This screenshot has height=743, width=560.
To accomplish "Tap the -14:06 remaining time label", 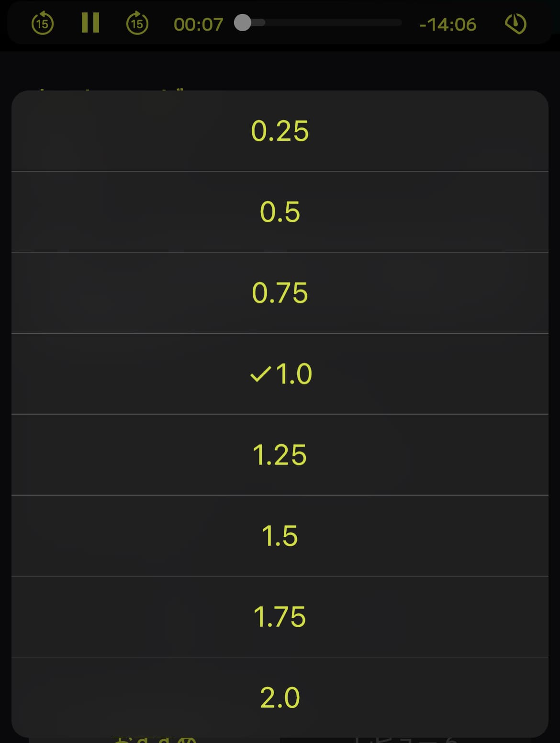I will (x=448, y=24).
